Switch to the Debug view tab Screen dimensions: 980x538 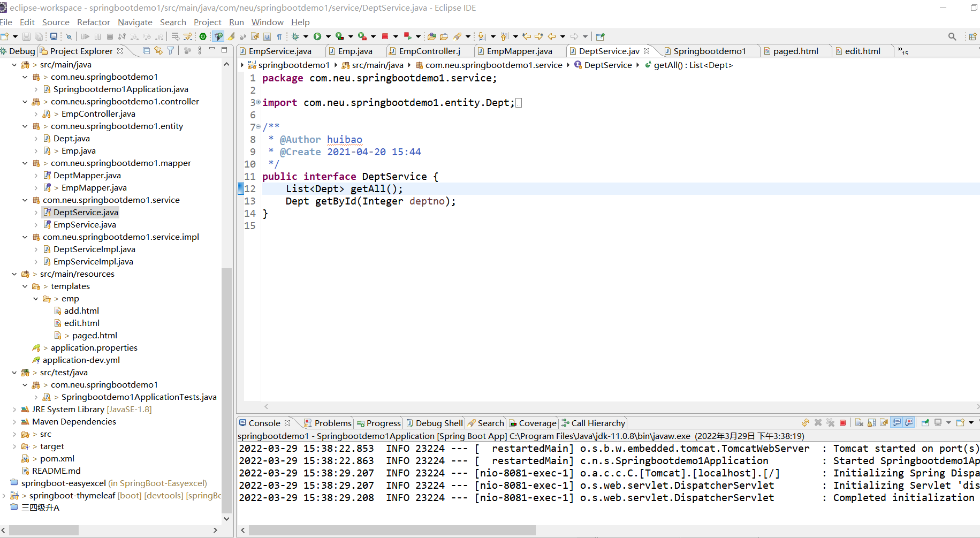pyautogui.click(x=18, y=51)
